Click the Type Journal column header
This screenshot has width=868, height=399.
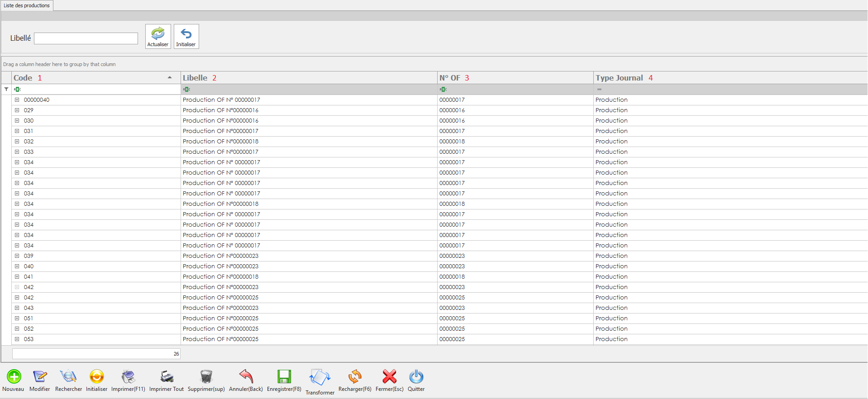(619, 78)
